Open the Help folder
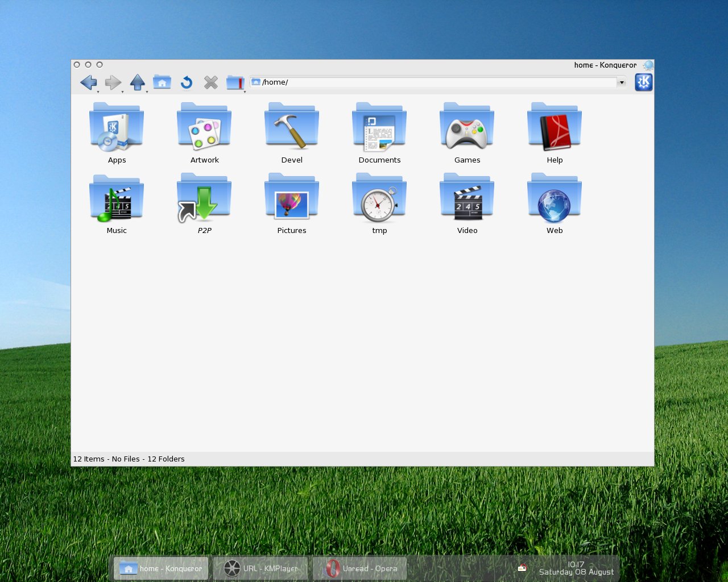The image size is (728, 582). tap(555, 134)
